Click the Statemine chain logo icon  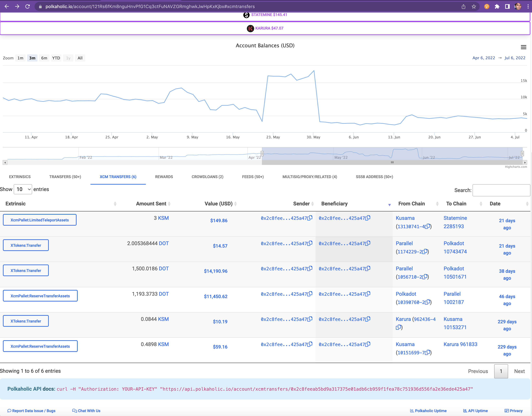tap(246, 15)
